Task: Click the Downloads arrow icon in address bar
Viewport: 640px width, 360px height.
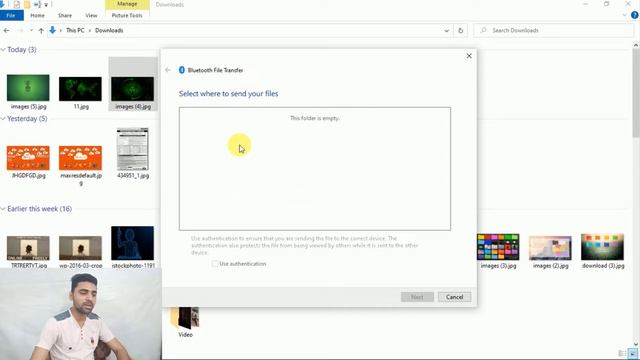Action: [53, 31]
